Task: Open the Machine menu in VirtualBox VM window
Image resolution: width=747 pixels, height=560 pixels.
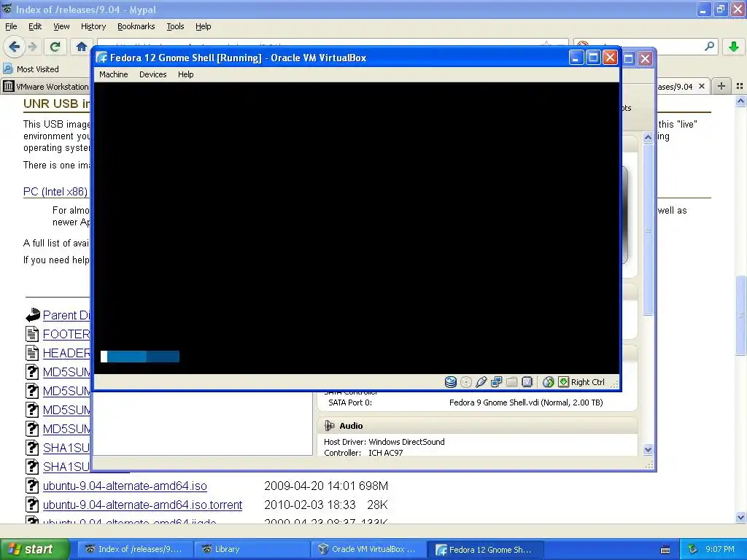Action: (x=113, y=74)
